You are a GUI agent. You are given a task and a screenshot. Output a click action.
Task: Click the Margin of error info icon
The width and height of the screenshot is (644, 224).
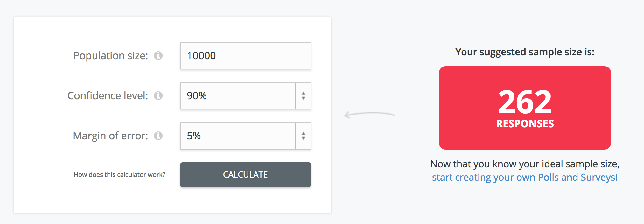(158, 136)
